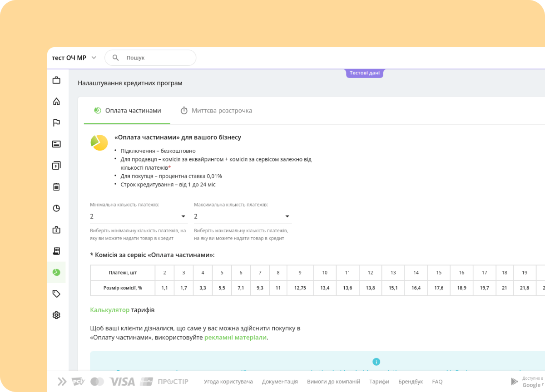The width and height of the screenshot is (545, 392).
Task: Click the clipboard icon in sidebar
Action: coord(56,187)
